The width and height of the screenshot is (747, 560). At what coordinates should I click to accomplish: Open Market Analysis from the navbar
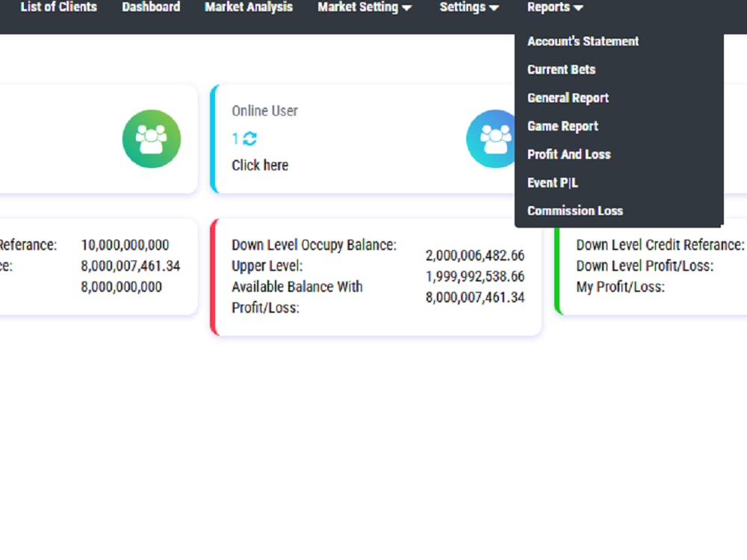pyautogui.click(x=249, y=7)
